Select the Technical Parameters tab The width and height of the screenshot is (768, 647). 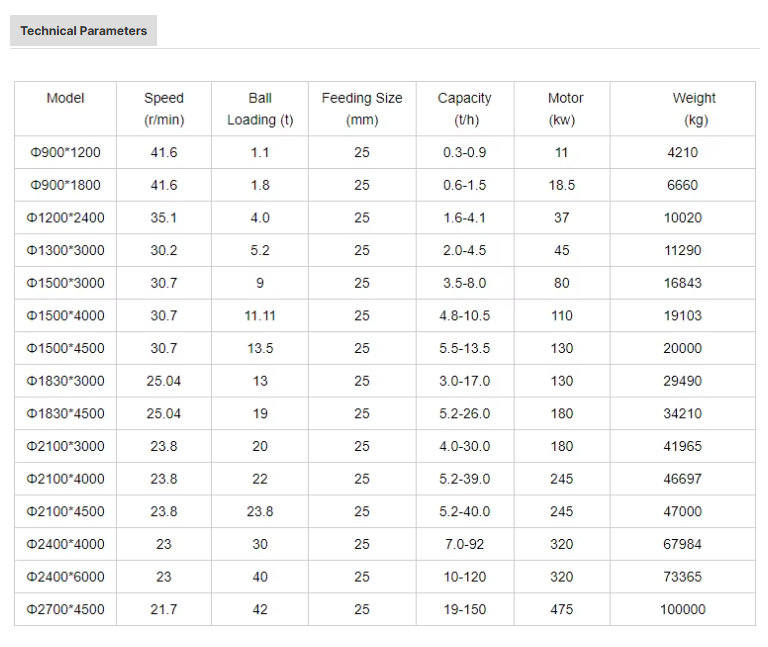tap(83, 31)
